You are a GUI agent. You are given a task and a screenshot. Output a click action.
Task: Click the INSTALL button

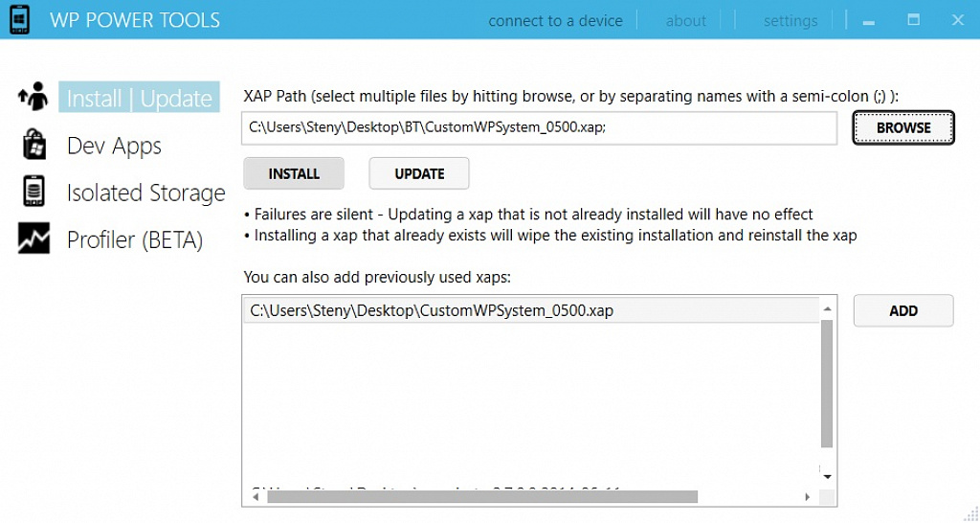point(294,173)
